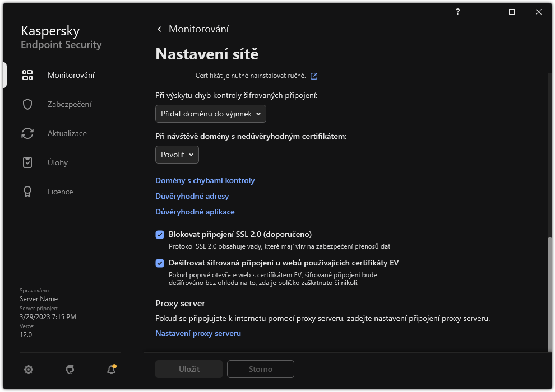555x392 pixels.
Task: Click the Kaspersky support globe icon
Action: pyautogui.click(x=70, y=369)
